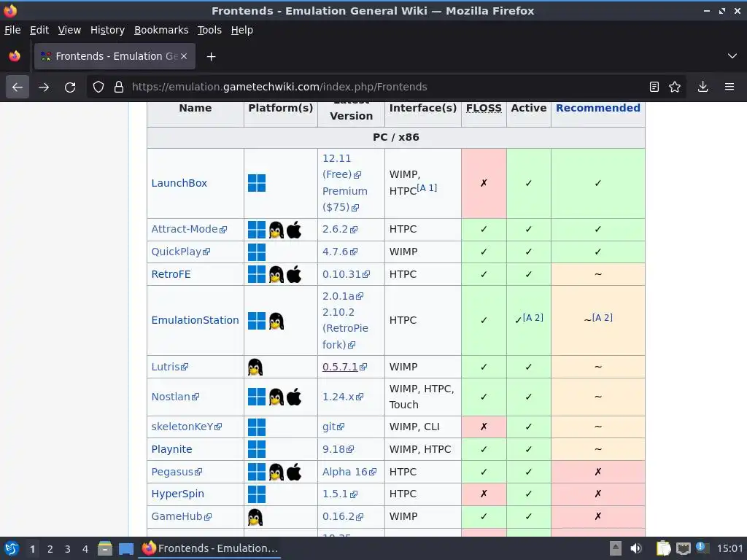Select the Frontends - Emulation Ge tab
747x560 pixels.
[115, 56]
